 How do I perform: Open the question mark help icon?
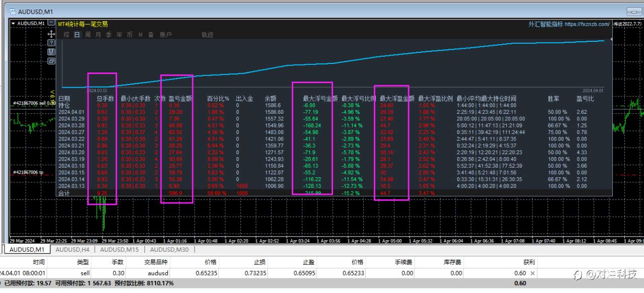[x=51, y=43]
